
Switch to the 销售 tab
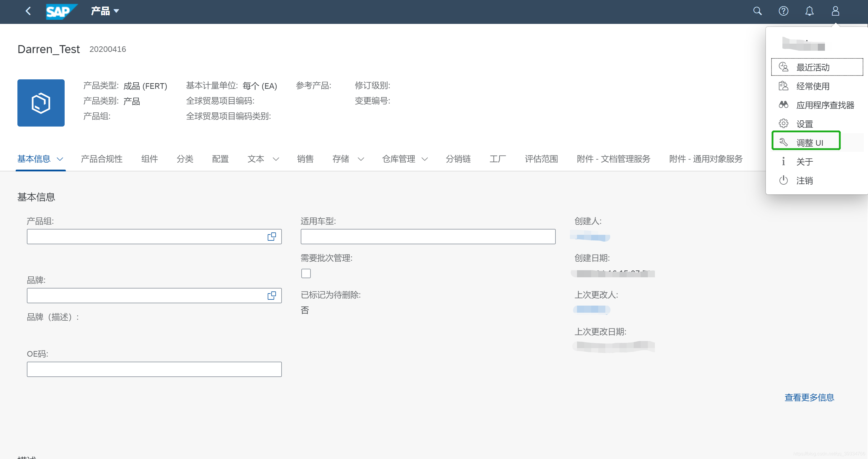305,159
